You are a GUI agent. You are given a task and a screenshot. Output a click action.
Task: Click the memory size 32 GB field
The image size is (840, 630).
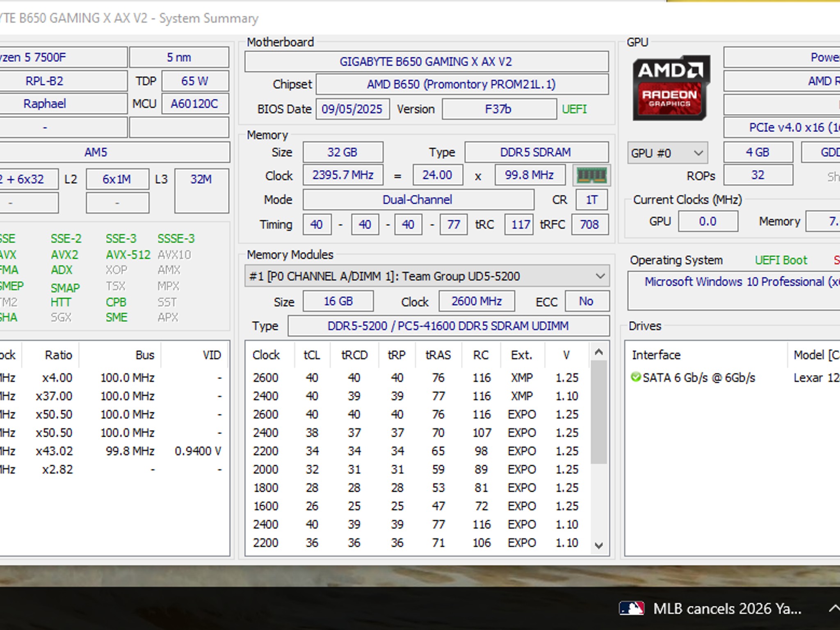[343, 152]
